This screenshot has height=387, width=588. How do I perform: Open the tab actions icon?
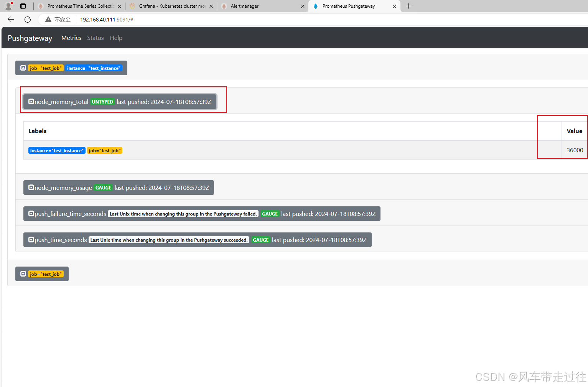(23, 6)
